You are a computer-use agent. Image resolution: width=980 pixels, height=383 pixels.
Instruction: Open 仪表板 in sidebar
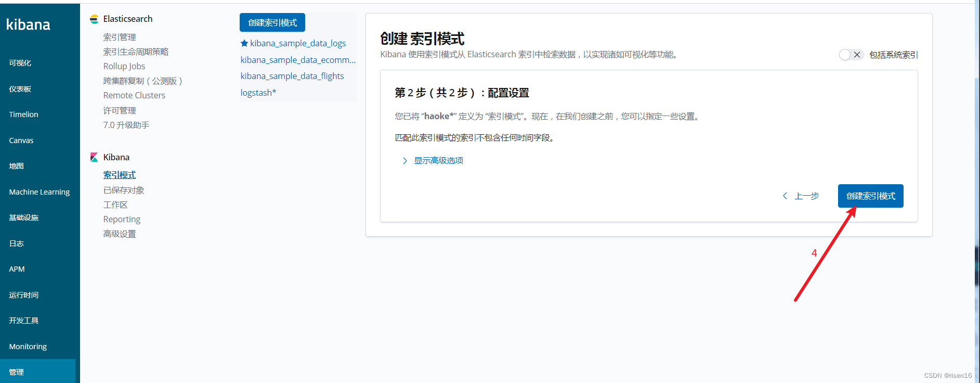pyautogui.click(x=20, y=89)
